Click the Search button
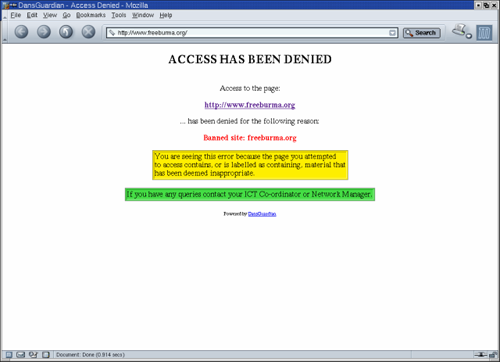Viewport: 500px width, 362px height. click(422, 33)
